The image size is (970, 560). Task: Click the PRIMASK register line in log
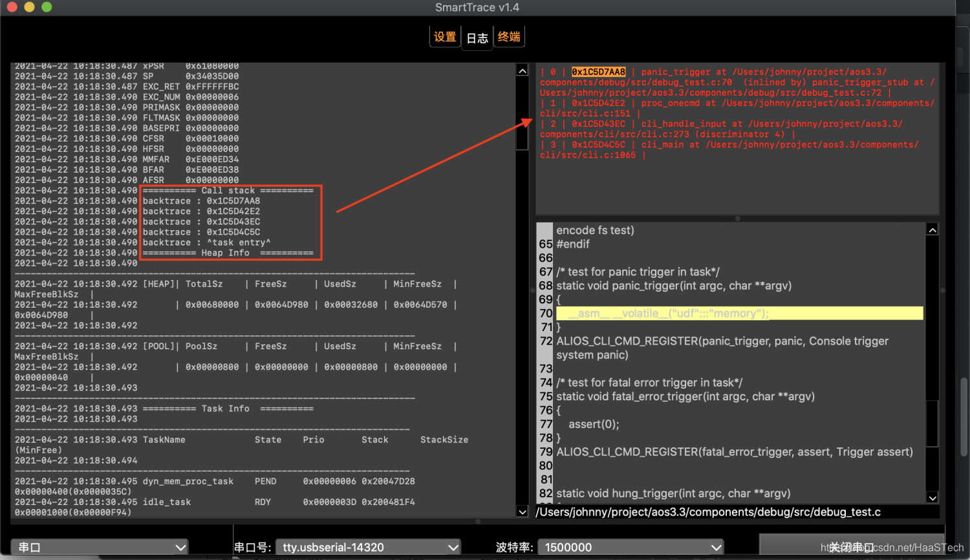coord(127,107)
